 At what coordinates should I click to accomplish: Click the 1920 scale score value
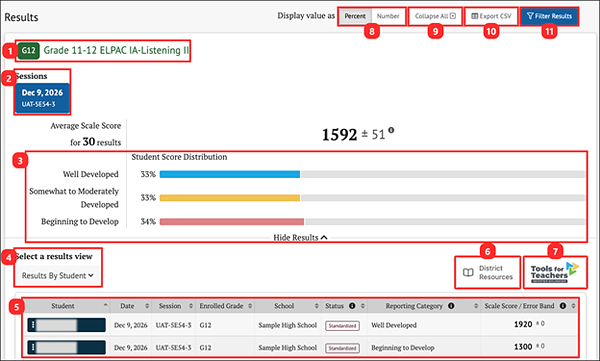(523, 324)
